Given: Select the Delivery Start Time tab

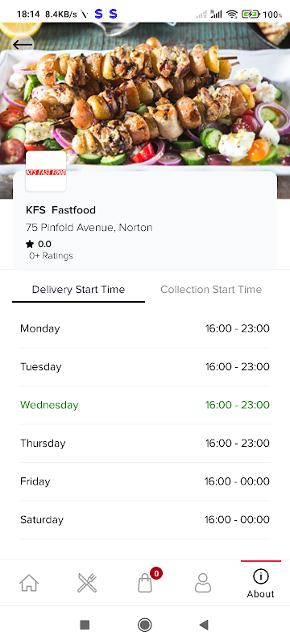Looking at the screenshot, I should click(78, 289).
